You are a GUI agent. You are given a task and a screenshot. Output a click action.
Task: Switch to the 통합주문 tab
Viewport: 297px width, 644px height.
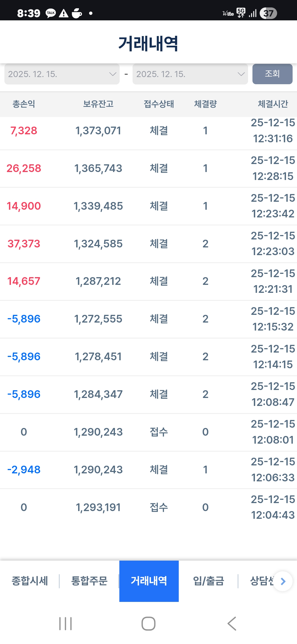pos(89,581)
